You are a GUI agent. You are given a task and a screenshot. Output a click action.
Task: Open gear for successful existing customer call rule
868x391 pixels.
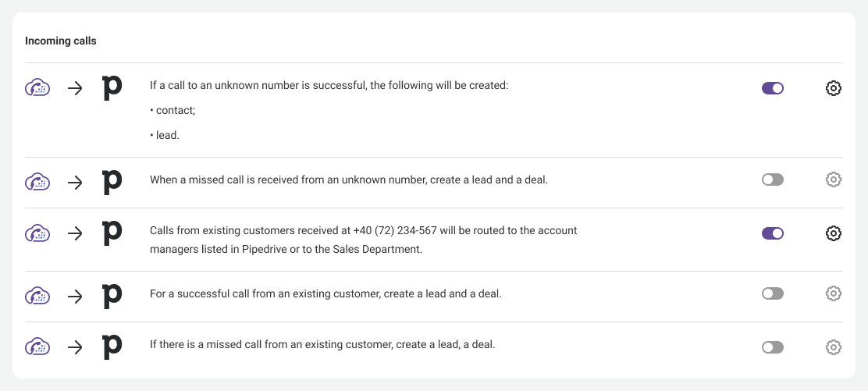click(833, 293)
